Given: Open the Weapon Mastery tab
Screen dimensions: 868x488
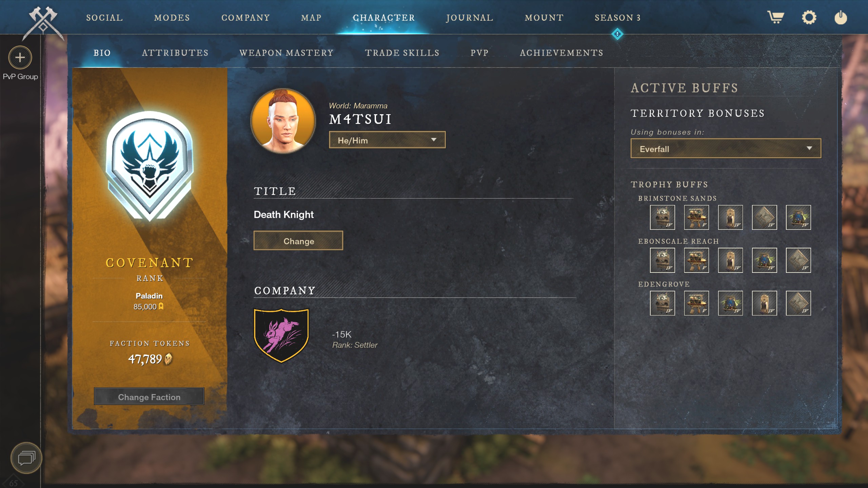Looking at the screenshot, I should click(x=287, y=53).
